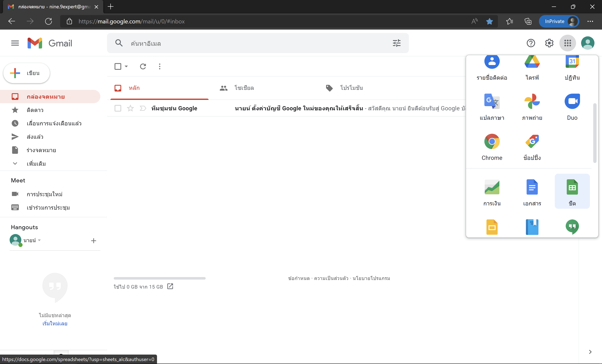Star the Google community team email
Screen dimensions: 602x364
tap(130, 108)
